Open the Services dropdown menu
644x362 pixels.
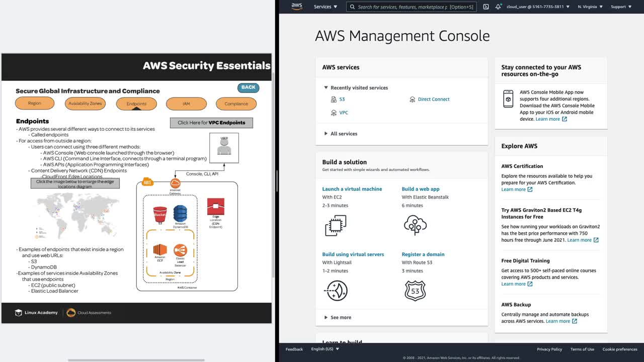pyautogui.click(x=326, y=7)
